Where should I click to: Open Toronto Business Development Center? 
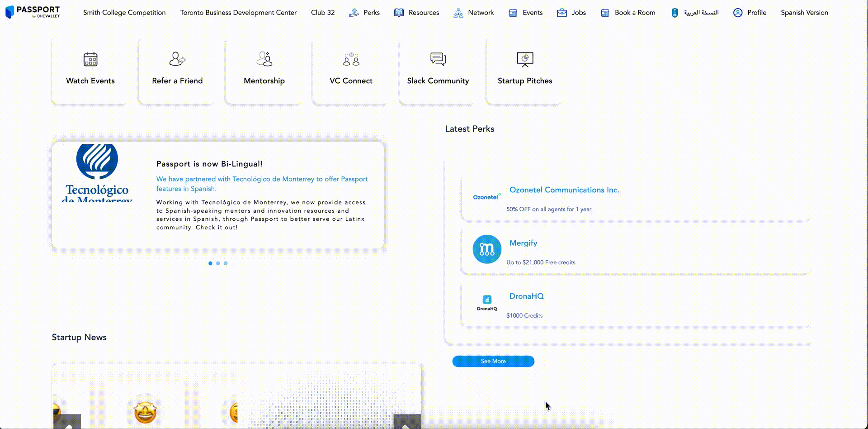tap(238, 13)
